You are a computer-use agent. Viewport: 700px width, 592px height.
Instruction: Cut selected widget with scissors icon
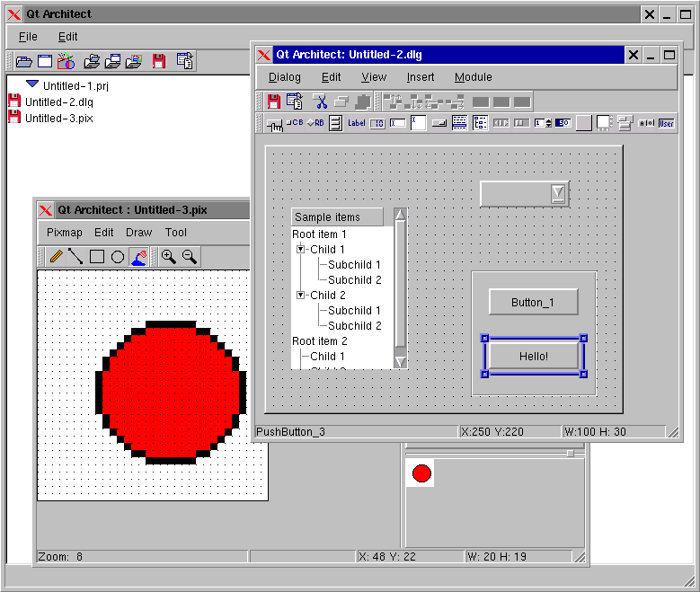click(320, 102)
